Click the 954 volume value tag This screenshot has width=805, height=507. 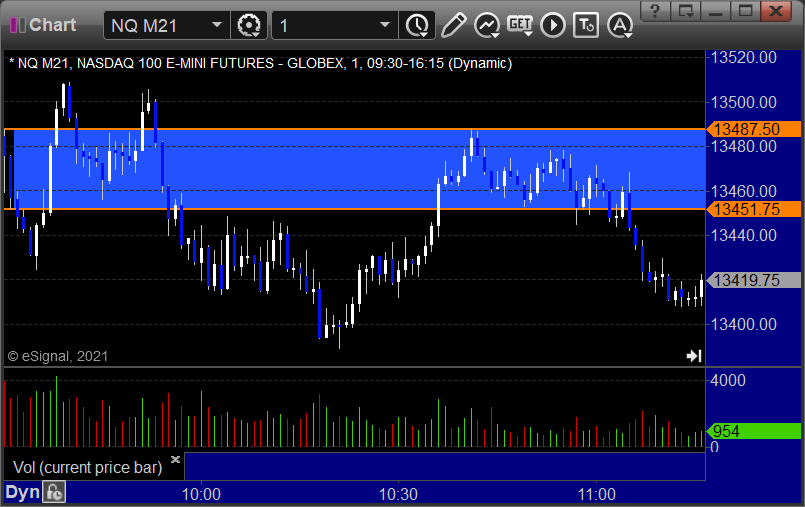(754, 431)
